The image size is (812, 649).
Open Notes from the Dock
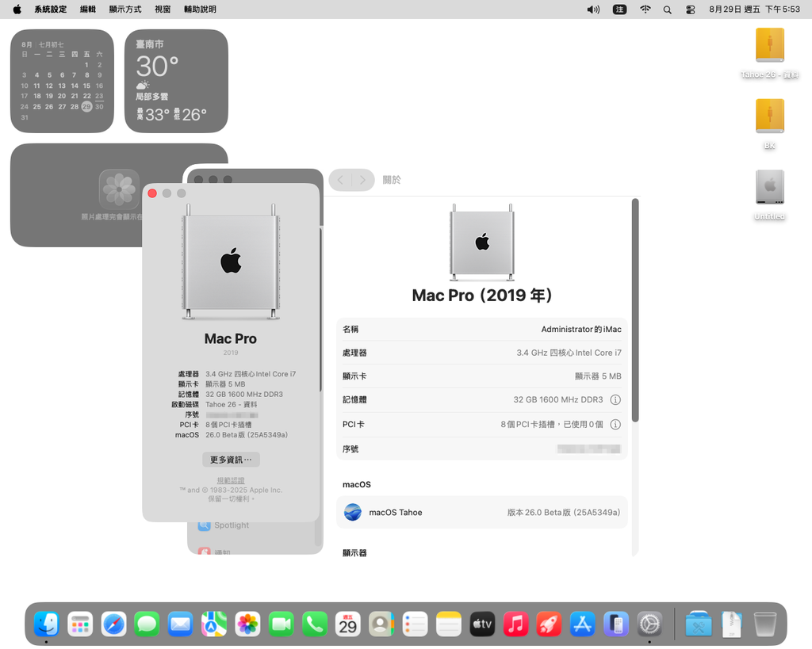(449, 624)
